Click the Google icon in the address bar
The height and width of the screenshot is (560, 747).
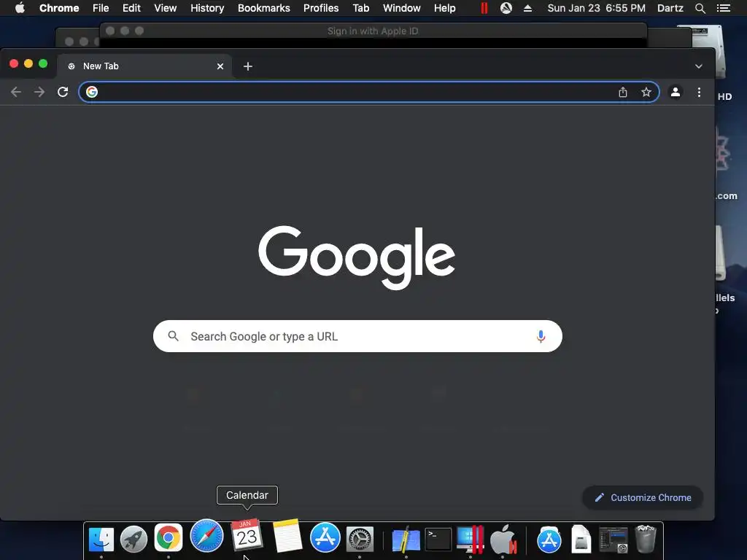click(x=92, y=92)
